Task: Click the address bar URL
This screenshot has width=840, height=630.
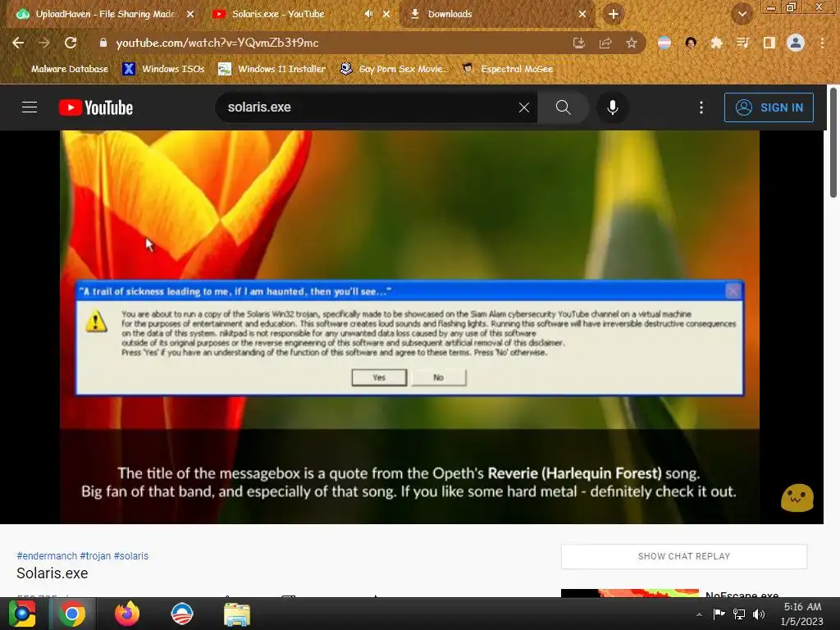Action: 217,43
